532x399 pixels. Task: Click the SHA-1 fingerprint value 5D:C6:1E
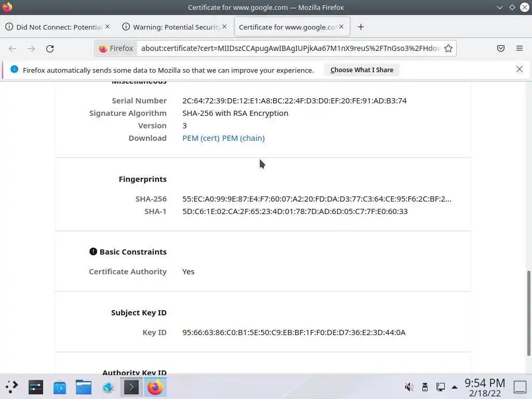295,211
